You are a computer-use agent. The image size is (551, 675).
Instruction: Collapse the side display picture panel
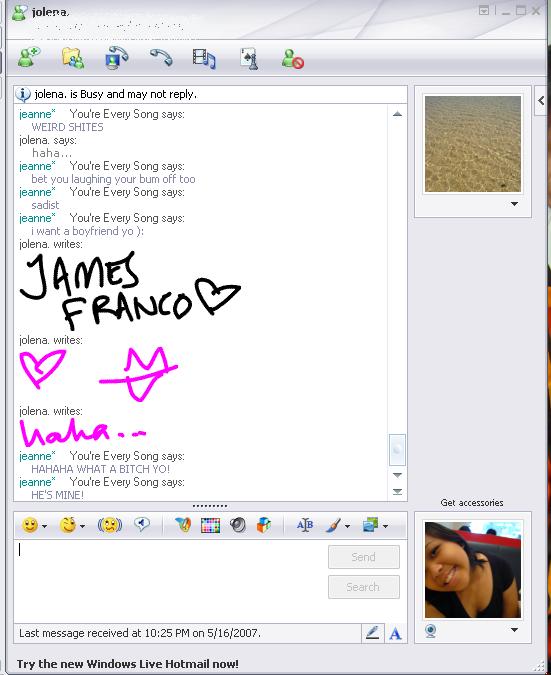point(541,100)
